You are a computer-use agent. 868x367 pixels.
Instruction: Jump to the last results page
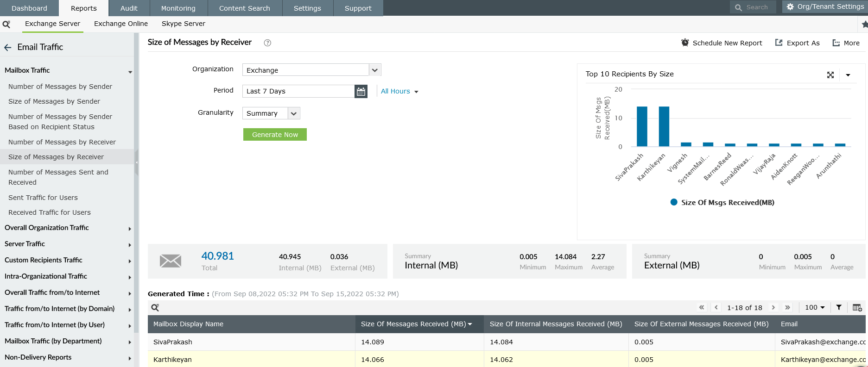pos(787,307)
